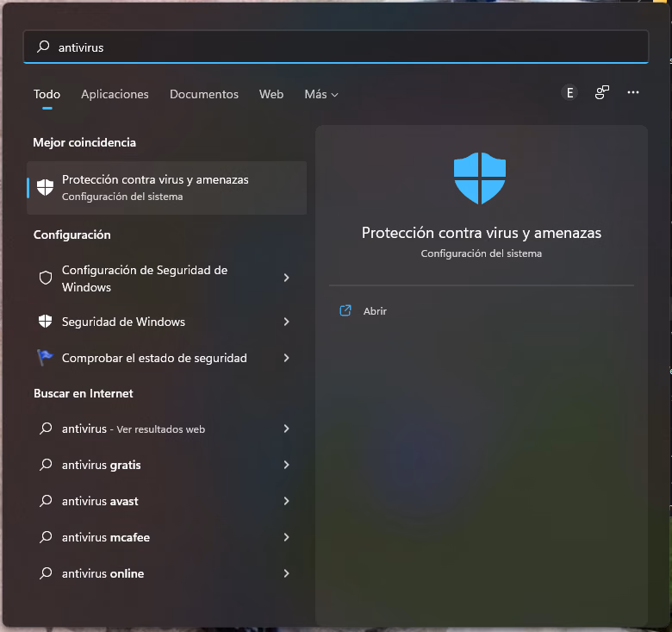Select 'antivirus avast' web suggestion

pyautogui.click(x=167, y=501)
